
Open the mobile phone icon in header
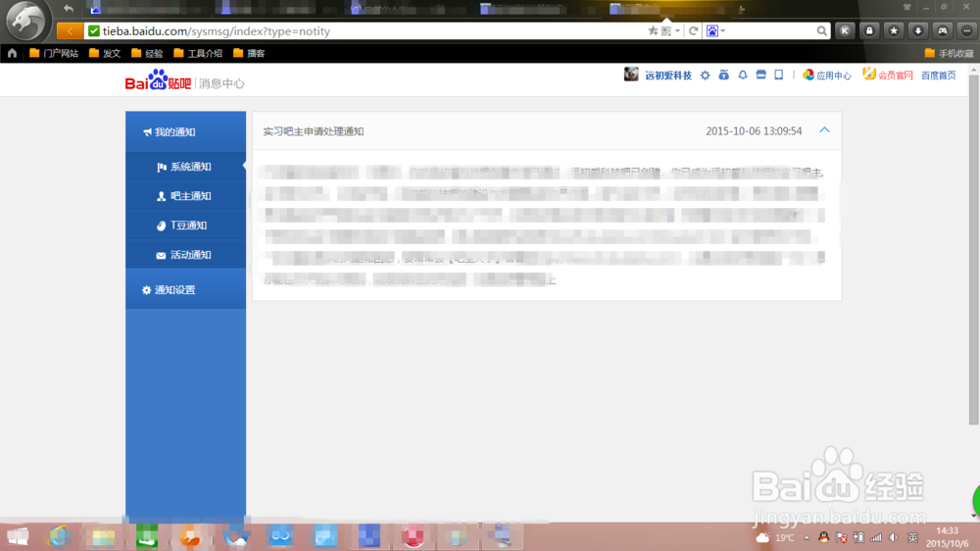pos(779,75)
